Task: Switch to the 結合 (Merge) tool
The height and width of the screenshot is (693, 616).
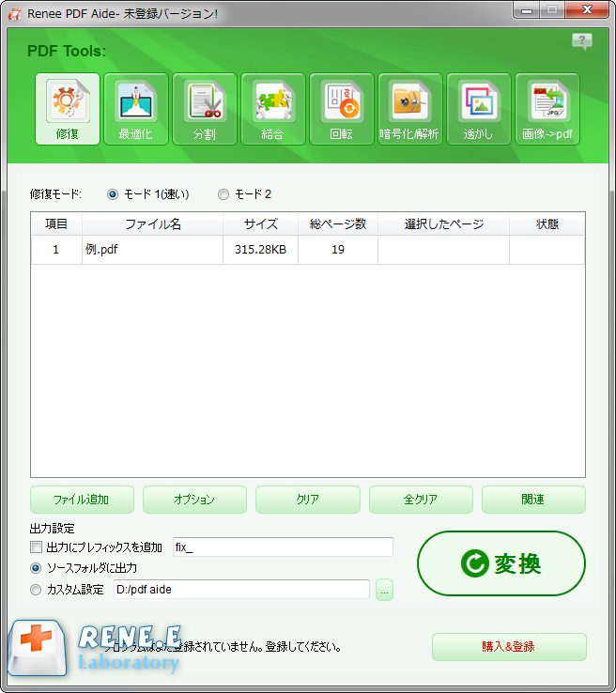Action: [x=273, y=109]
